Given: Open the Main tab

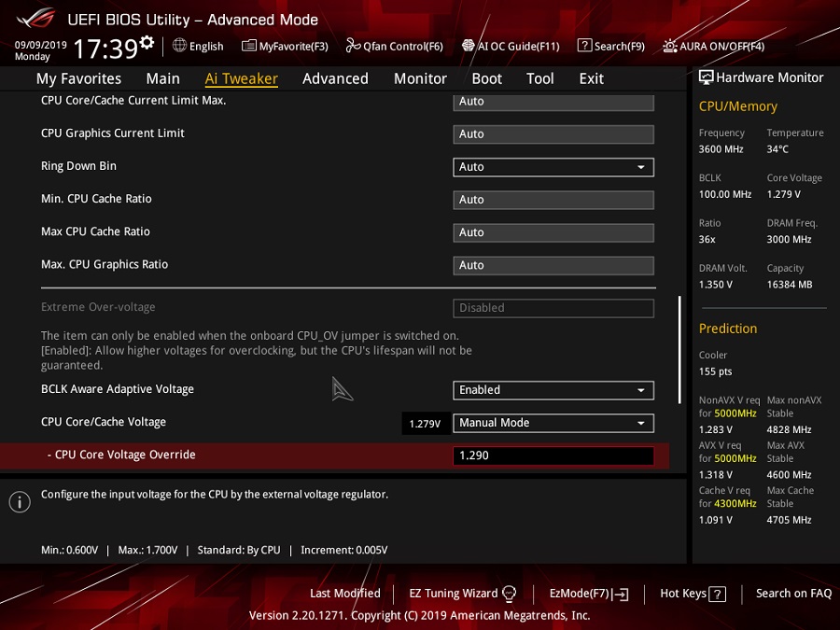Looking at the screenshot, I should click(162, 78).
